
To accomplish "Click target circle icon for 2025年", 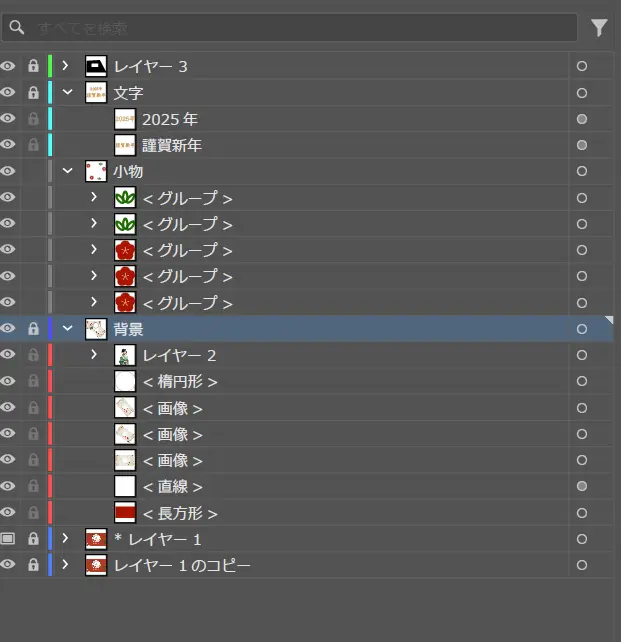I will 581,119.
